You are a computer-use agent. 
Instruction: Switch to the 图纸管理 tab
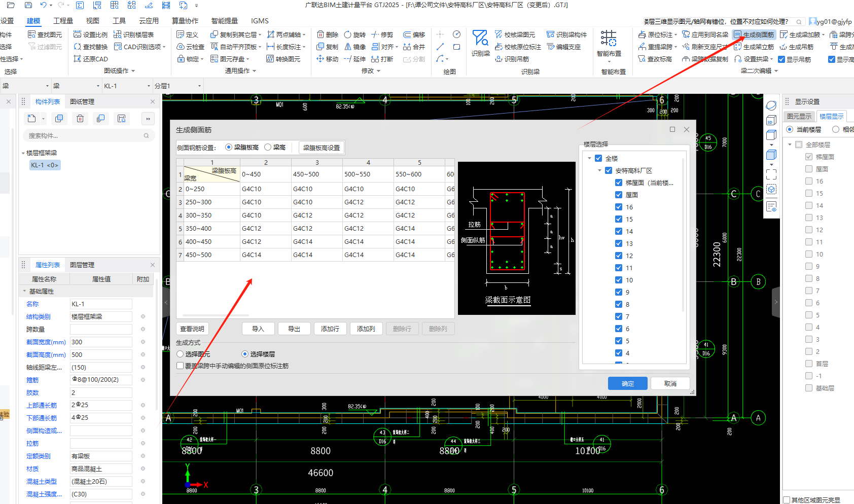point(82,101)
